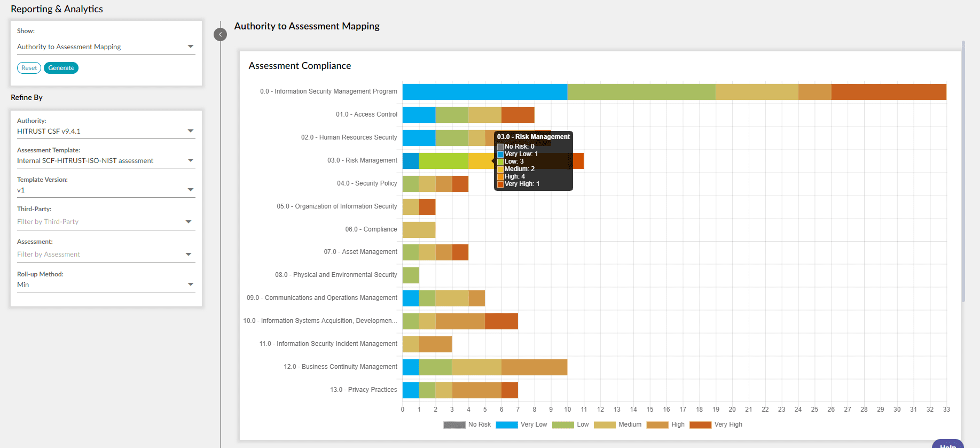Open the Filter by Assessment dropdown
The height and width of the screenshot is (448, 980).
(106, 254)
